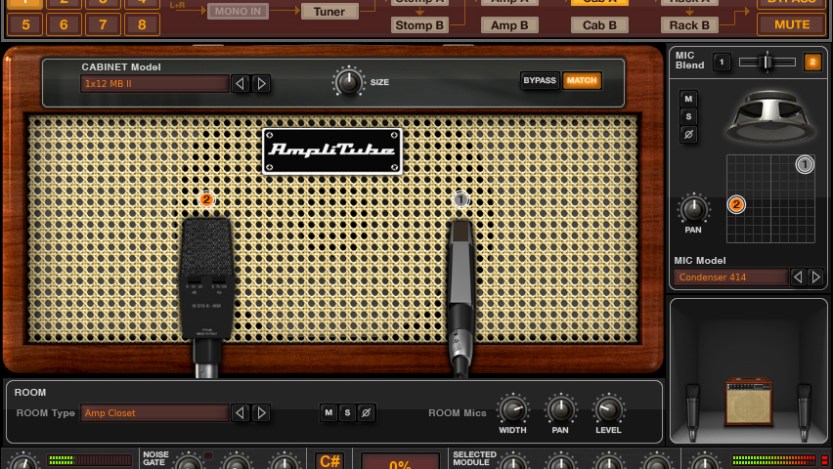Click the MUTE button
This screenshot has width=833, height=469.
[x=790, y=25]
